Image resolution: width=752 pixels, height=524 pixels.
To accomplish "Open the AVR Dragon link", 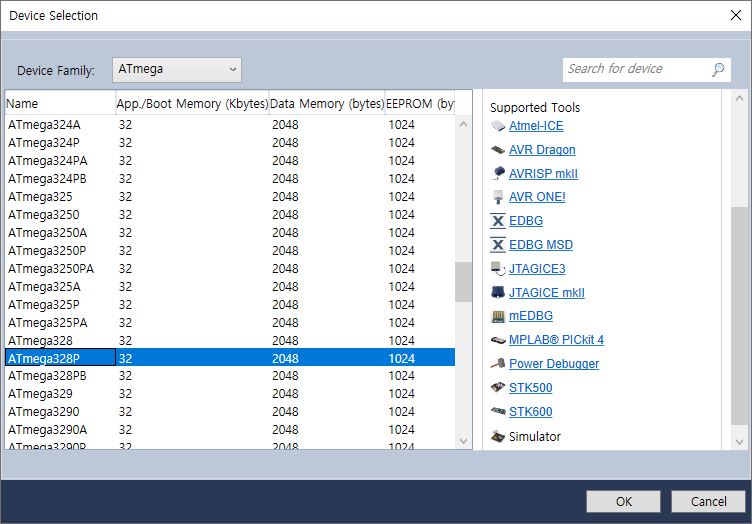I will (x=542, y=150).
